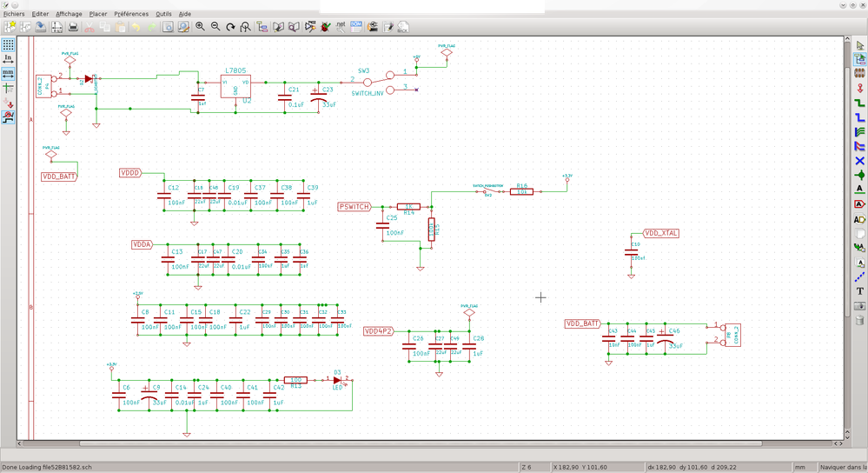The height and width of the screenshot is (473, 868).
Task: Select the arrow cursor tool
Action: [x=859, y=45]
